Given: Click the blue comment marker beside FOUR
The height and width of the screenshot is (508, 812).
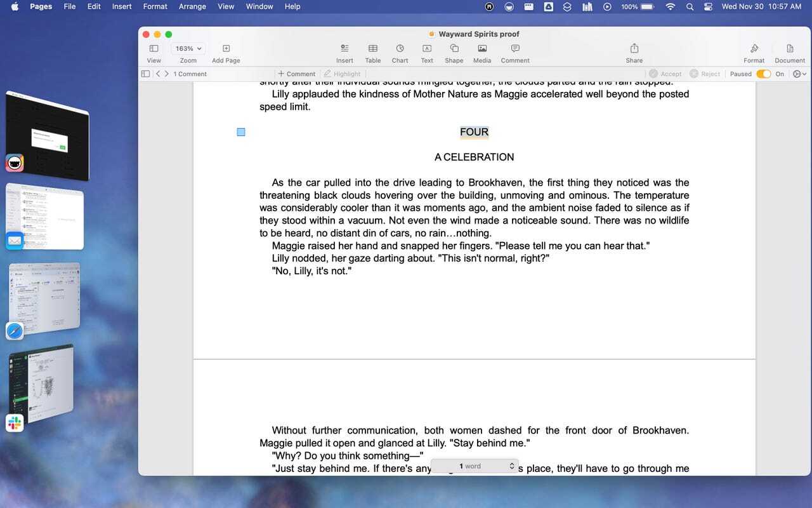Looking at the screenshot, I should point(241,132).
